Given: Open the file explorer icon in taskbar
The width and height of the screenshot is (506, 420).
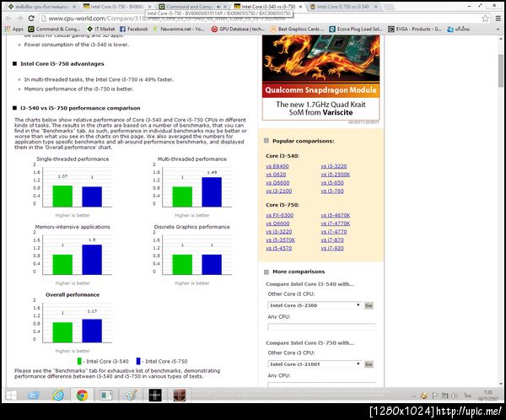Looking at the screenshot, I should click(x=34, y=395).
